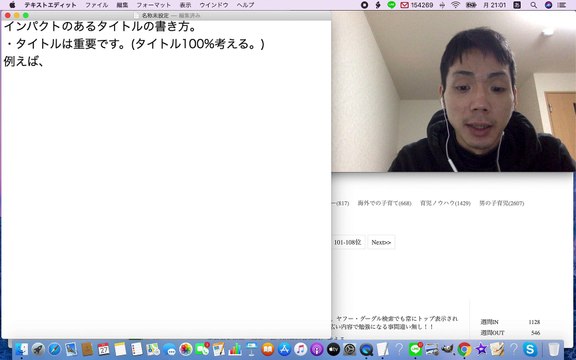Click 101-108位 page button in browser

(x=348, y=242)
